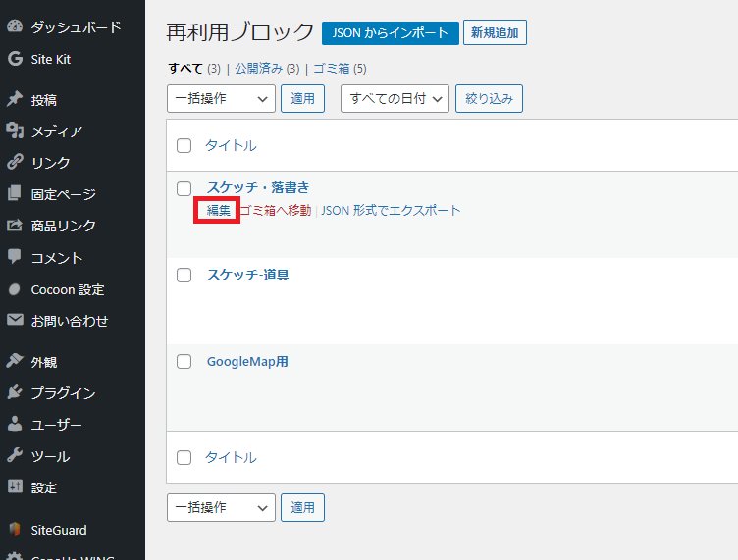Click the bottom 適用 button

point(302,507)
